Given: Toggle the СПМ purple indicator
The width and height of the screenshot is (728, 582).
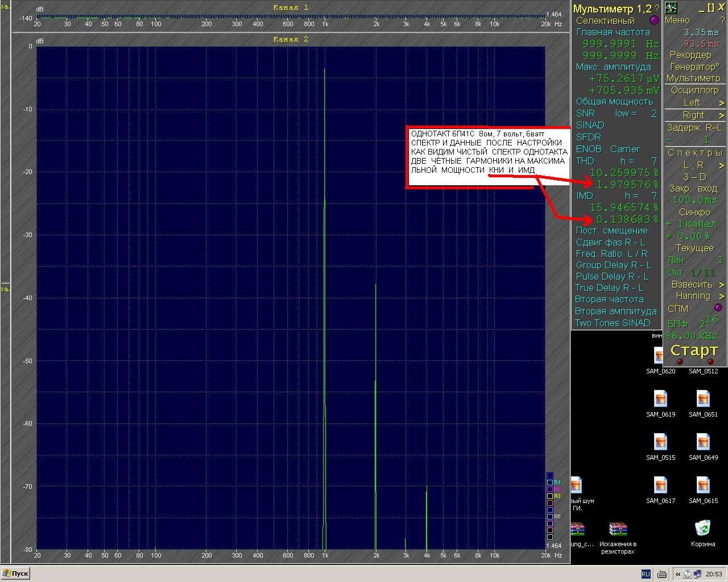Looking at the screenshot, I should pyautogui.click(x=718, y=308).
